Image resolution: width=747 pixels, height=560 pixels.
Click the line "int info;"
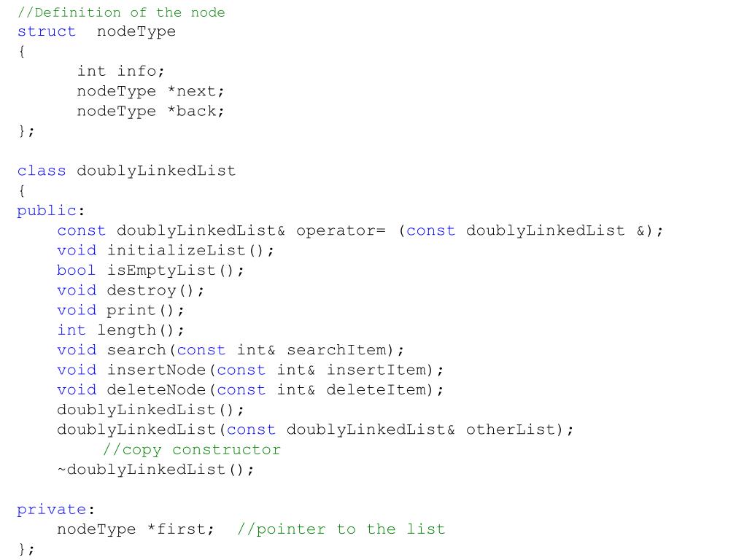click(121, 71)
